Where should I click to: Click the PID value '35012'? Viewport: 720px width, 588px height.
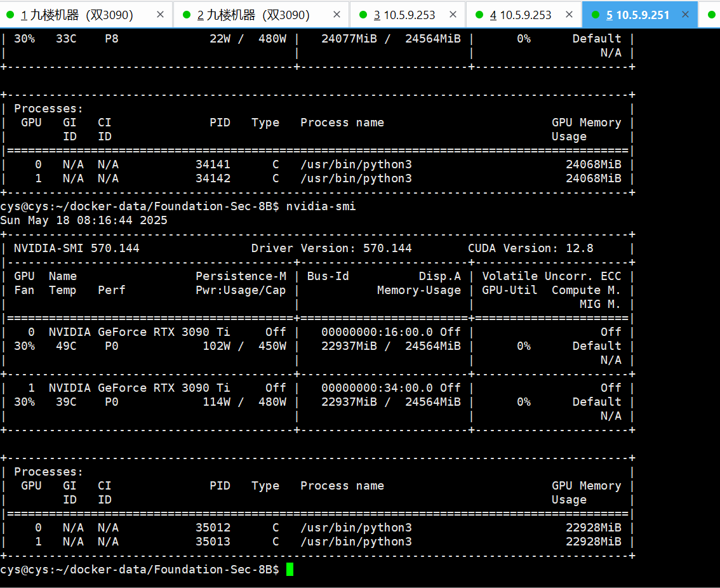[x=213, y=528]
